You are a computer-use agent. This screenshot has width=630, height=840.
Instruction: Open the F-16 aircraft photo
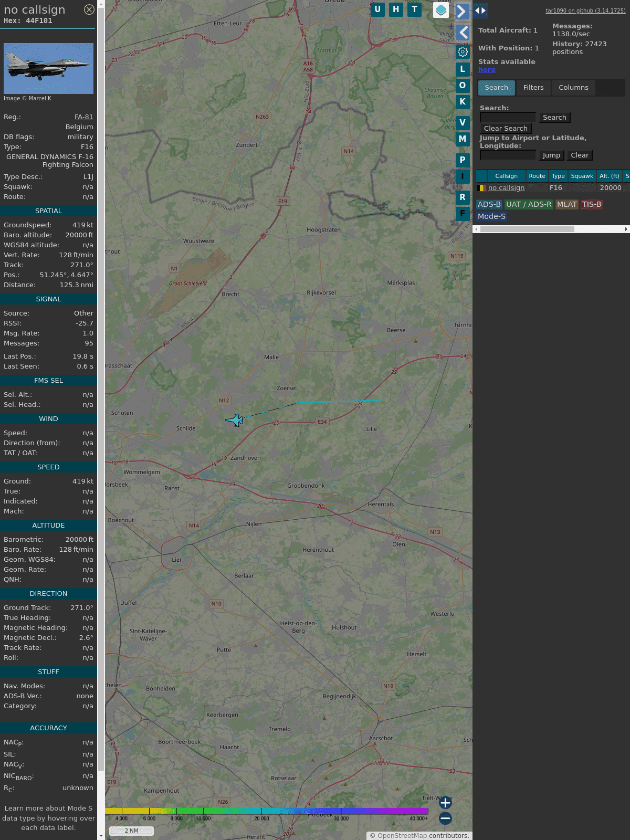click(48, 68)
